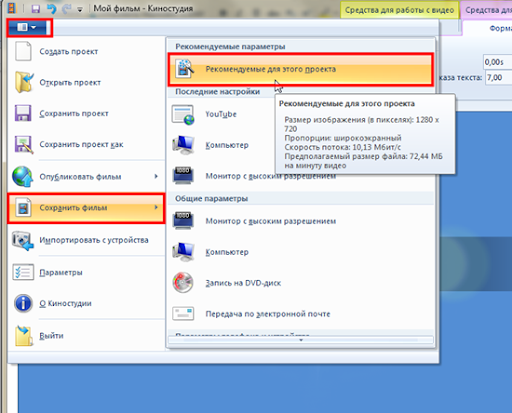Expand Сохранить фильм submenu arrow
Image resolution: width=512 pixels, height=413 pixels.
coord(156,207)
